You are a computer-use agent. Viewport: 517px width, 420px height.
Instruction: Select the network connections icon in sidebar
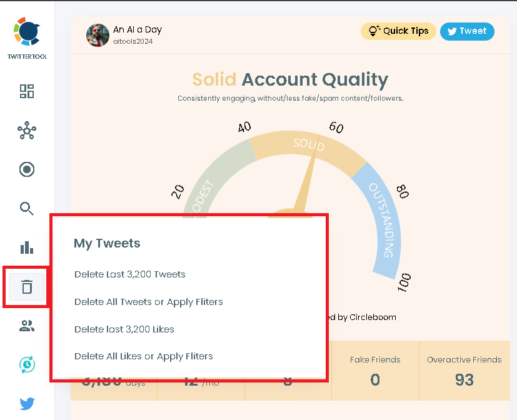tap(27, 131)
